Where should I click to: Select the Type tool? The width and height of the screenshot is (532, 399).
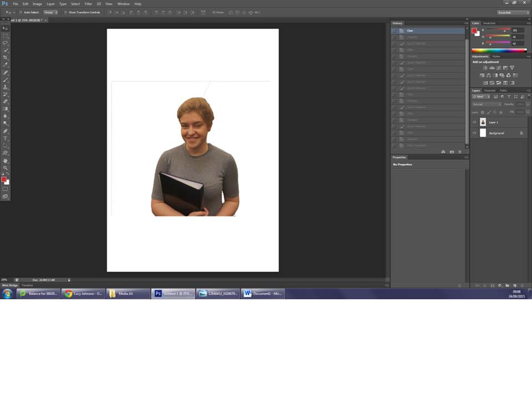click(x=5, y=139)
